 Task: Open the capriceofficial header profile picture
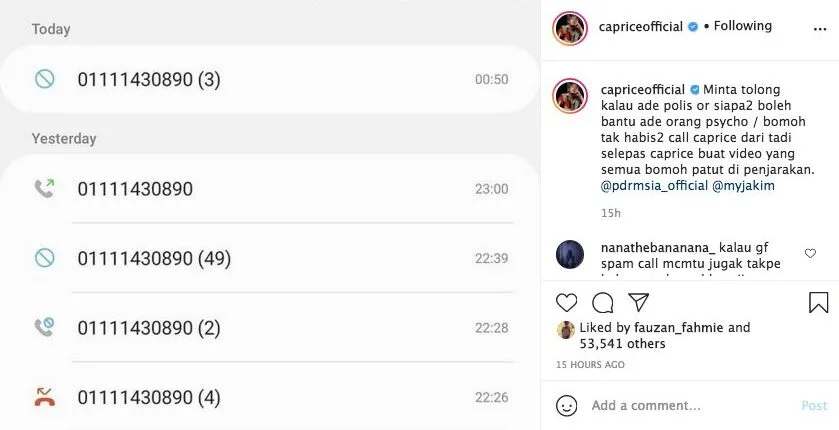point(570,28)
